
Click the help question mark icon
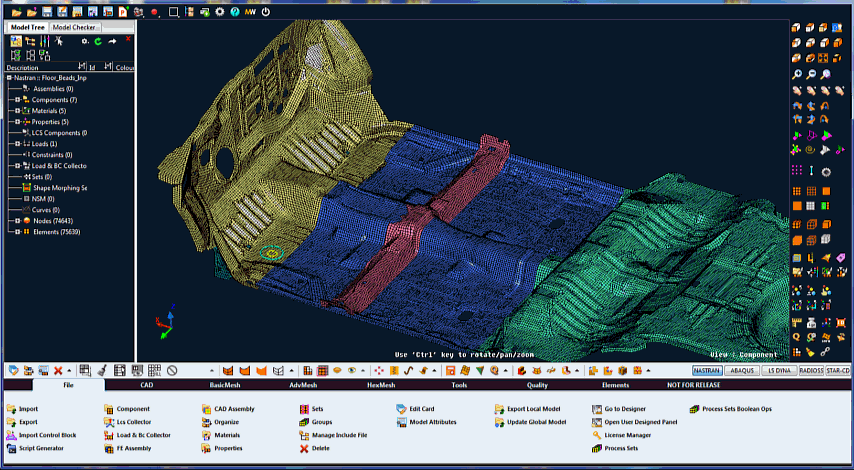234,12
